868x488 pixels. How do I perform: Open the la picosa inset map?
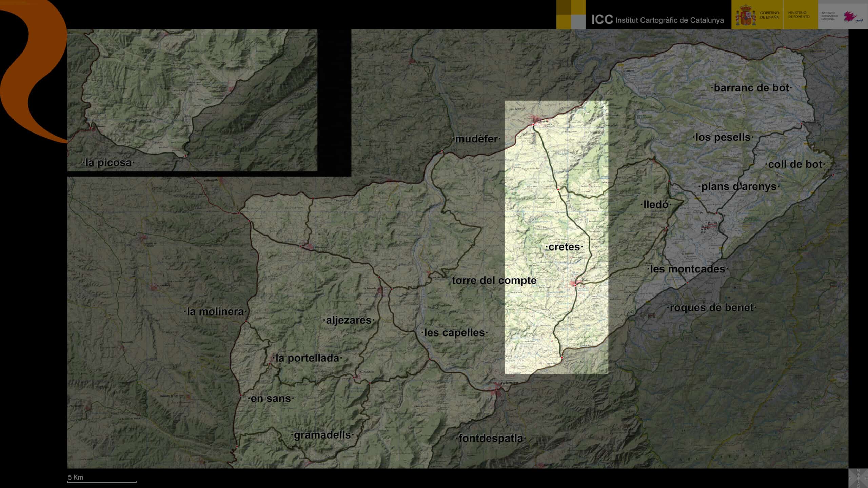(x=192, y=100)
